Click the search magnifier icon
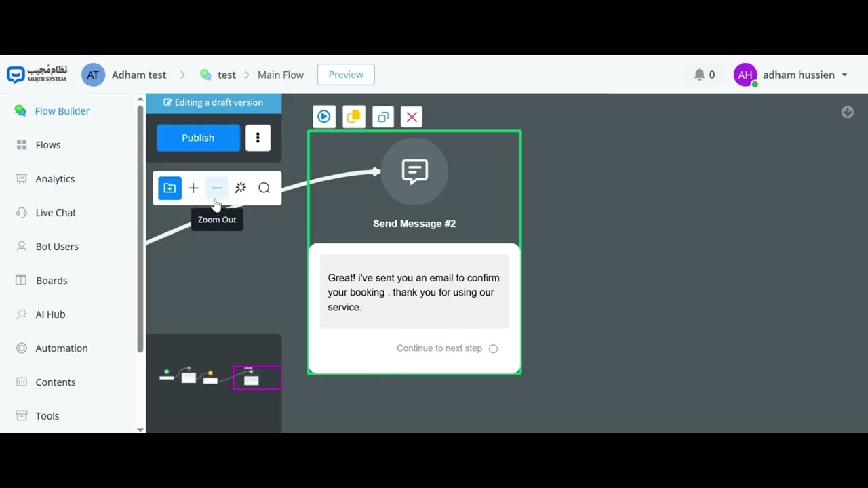Viewport: 868px width, 488px height. pyautogui.click(x=264, y=188)
